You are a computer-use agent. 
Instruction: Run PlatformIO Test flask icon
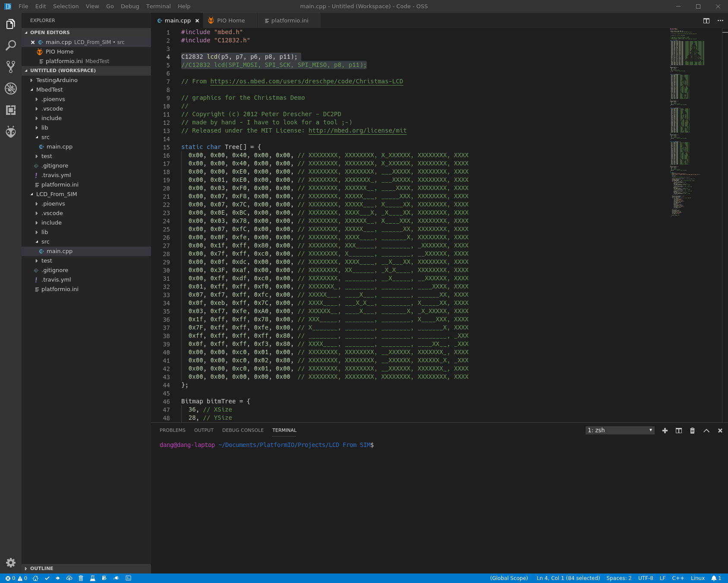point(92,578)
